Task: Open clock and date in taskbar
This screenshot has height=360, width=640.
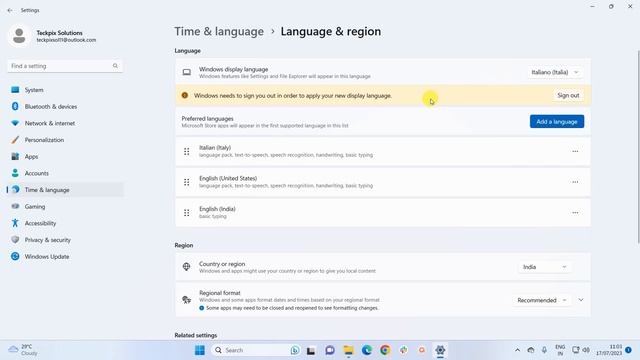Action: pos(609,350)
